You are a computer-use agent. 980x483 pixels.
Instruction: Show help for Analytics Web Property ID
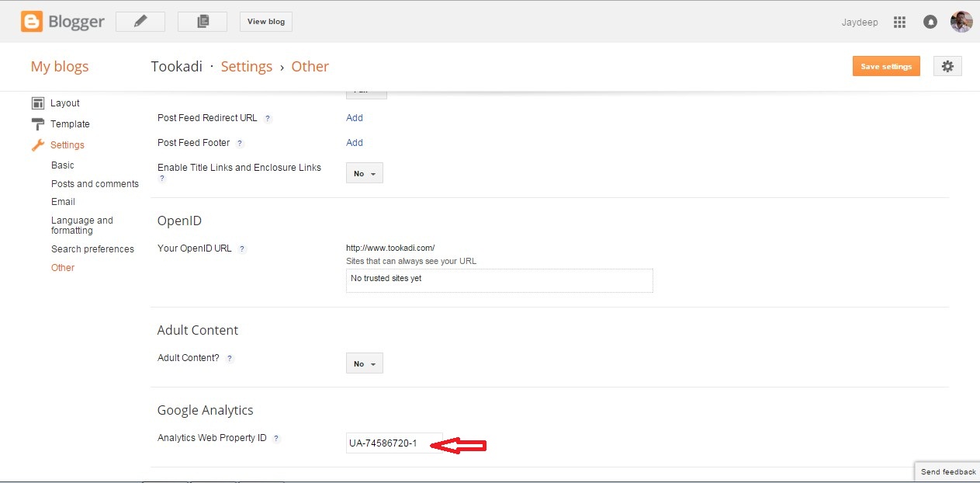276,439
